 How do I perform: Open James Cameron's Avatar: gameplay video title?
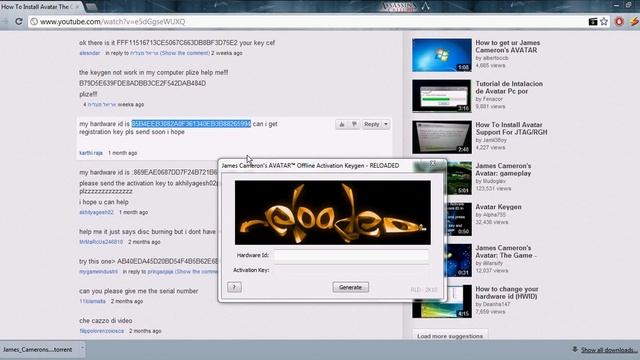503,169
